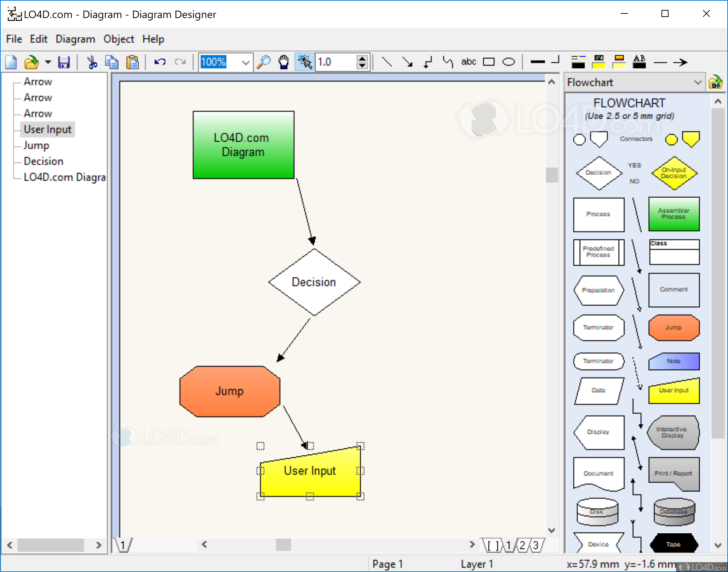Viewport: 728px width, 572px height.
Task: Select the Ellipse shape tool
Action: [509, 62]
